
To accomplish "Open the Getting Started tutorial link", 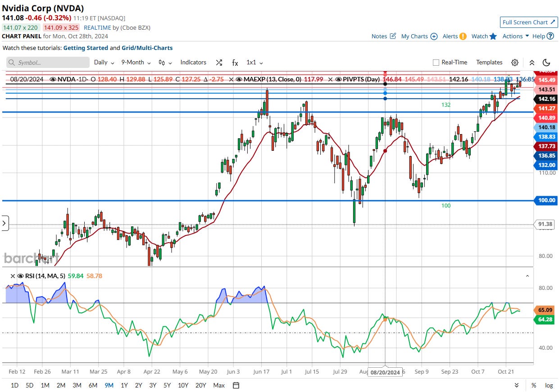I will click(86, 48).
